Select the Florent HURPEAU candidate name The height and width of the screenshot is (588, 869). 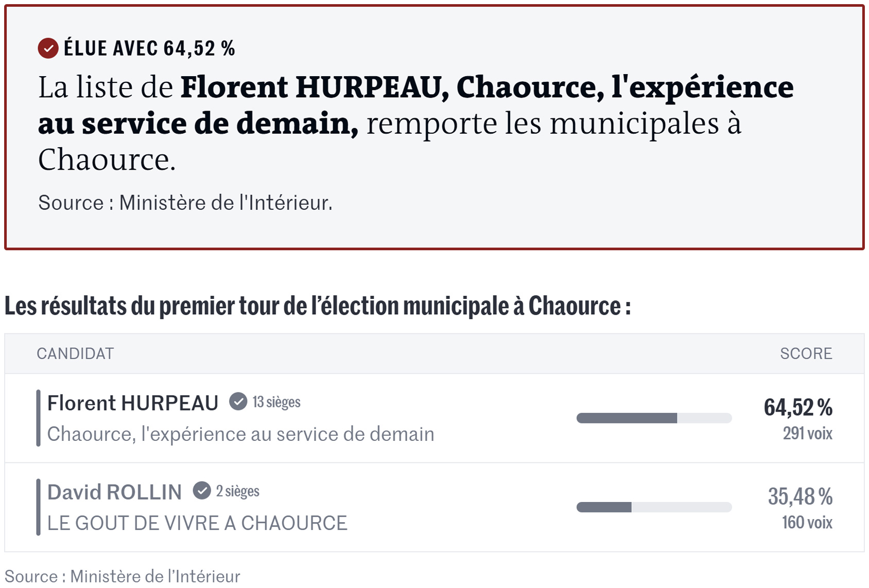133,403
